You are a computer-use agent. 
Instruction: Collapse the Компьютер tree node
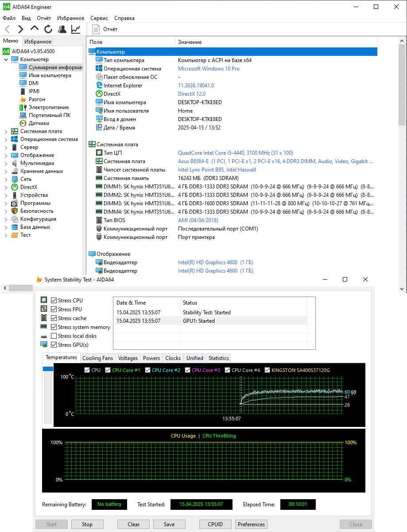(x=6, y=59)
